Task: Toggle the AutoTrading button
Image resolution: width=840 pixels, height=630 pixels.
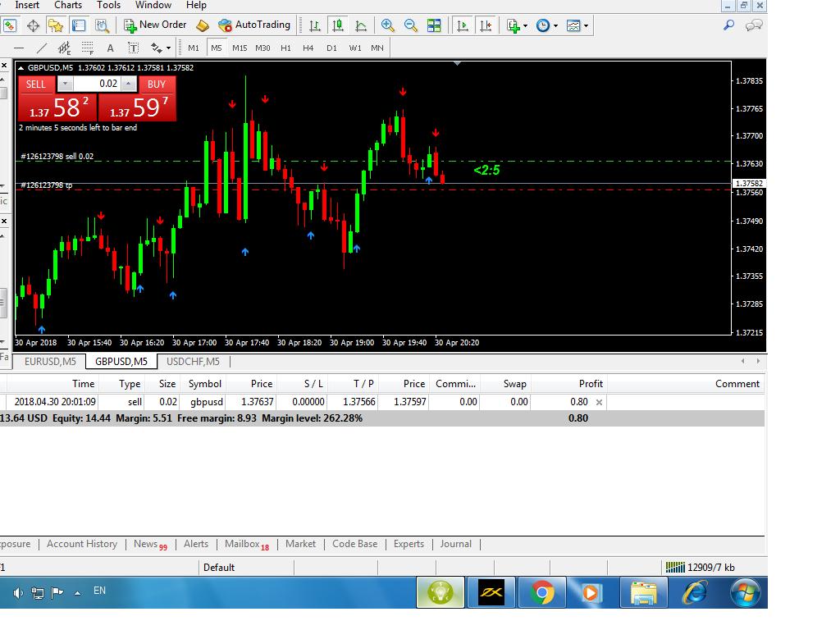Action: tap(254, 25)
